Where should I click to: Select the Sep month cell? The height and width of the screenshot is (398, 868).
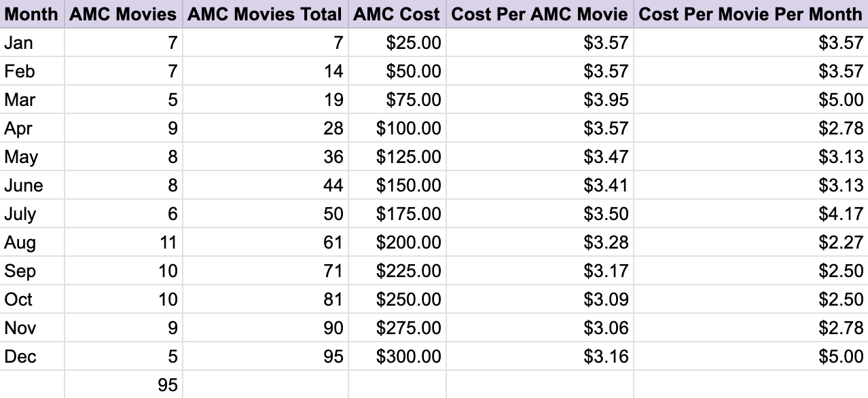coord(32,271)
